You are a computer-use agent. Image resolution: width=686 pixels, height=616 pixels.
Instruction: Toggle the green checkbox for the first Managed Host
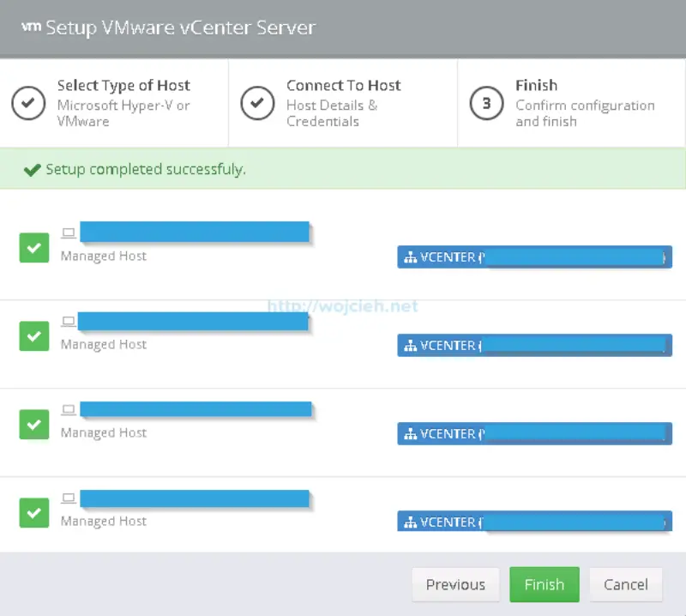point(33,246)
